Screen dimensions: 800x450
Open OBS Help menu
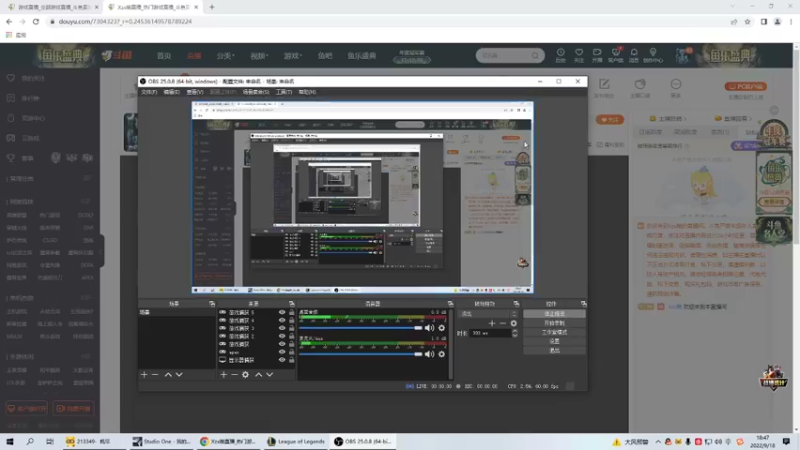point(307,92)
